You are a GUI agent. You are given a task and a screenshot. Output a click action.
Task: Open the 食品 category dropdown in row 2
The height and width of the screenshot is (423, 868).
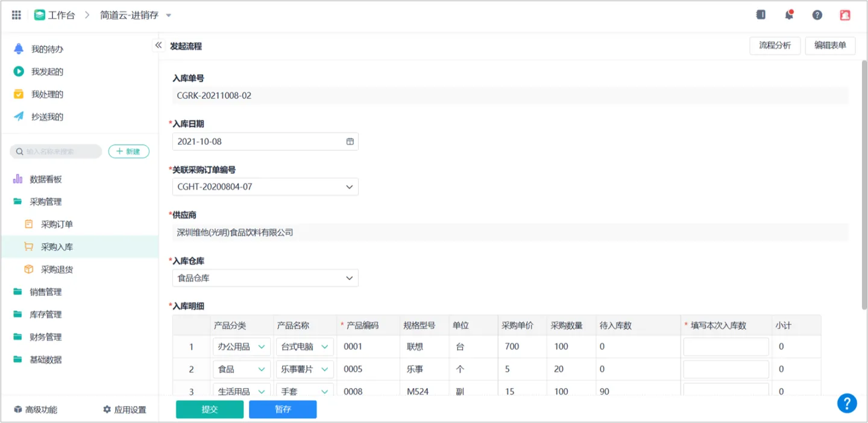241,369
